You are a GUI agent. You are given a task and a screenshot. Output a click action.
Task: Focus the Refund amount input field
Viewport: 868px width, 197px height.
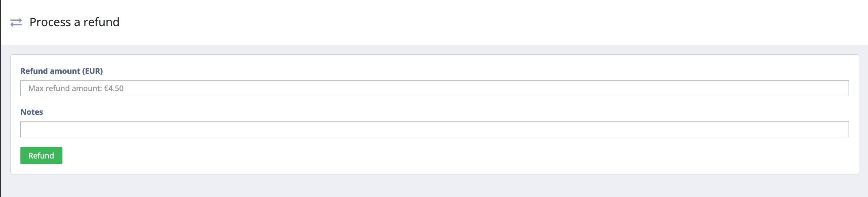(434, 88)
